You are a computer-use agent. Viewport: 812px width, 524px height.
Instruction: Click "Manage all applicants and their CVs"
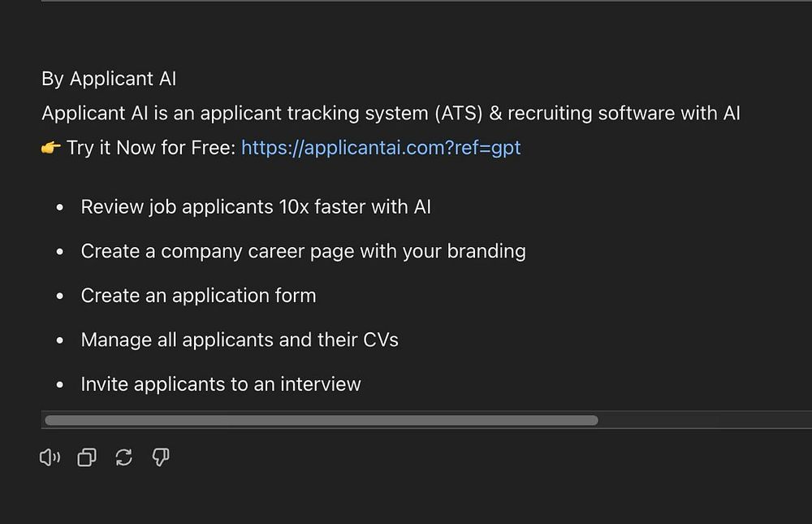[x=240, y=340]
